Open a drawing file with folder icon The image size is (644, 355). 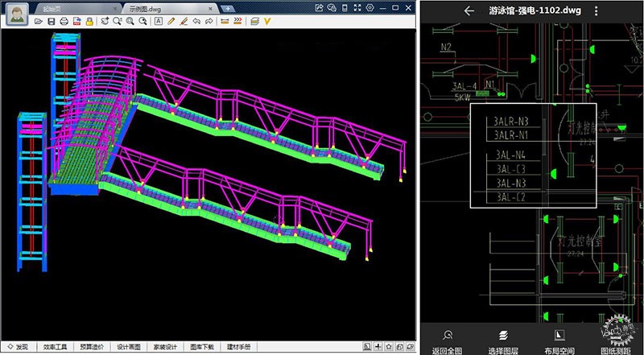pos(39,22)
